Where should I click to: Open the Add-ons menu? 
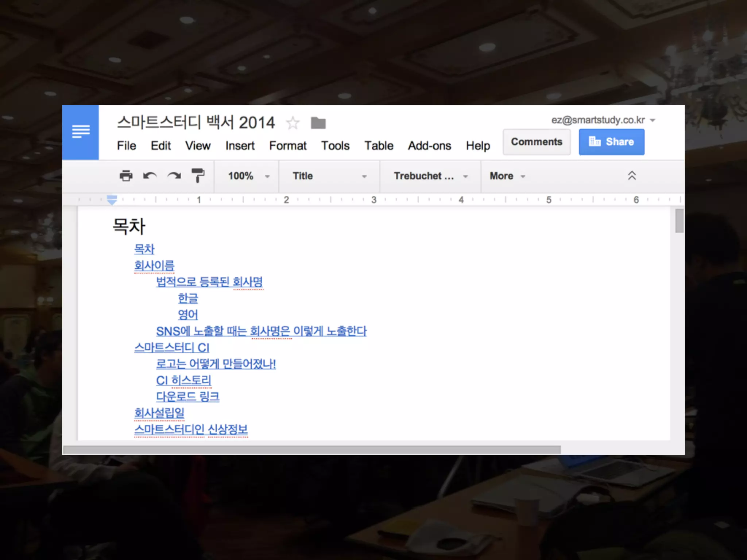pos(429,146)
